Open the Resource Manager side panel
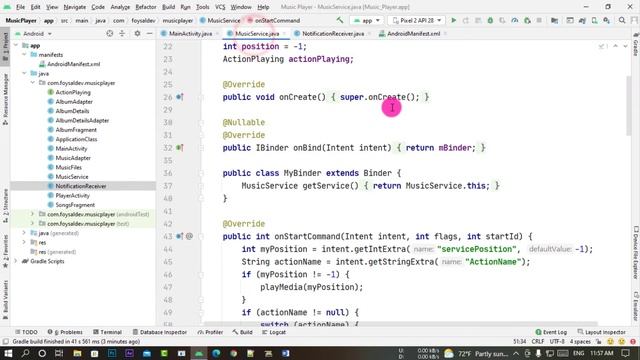 click(5, 100)
